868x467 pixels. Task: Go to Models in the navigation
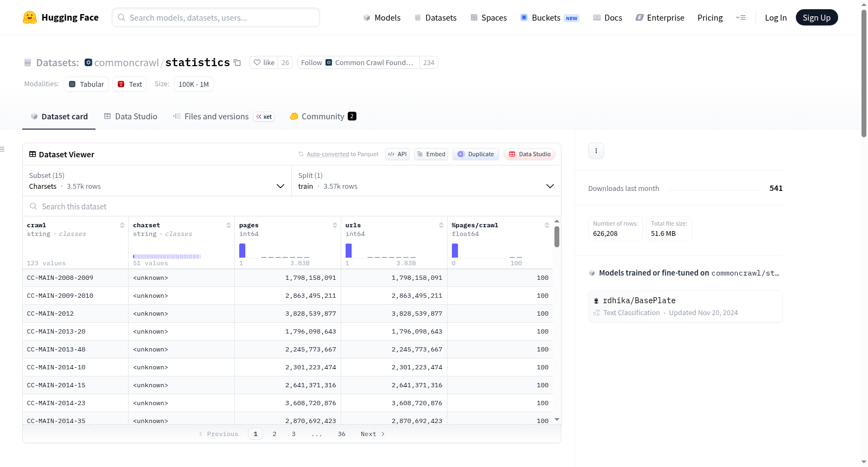pyautogui.click(x=382, y=18)
